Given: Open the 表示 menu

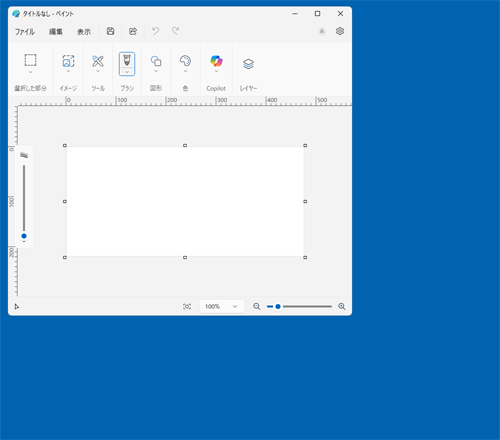Looking at the screenshot, I should [84, 32].
